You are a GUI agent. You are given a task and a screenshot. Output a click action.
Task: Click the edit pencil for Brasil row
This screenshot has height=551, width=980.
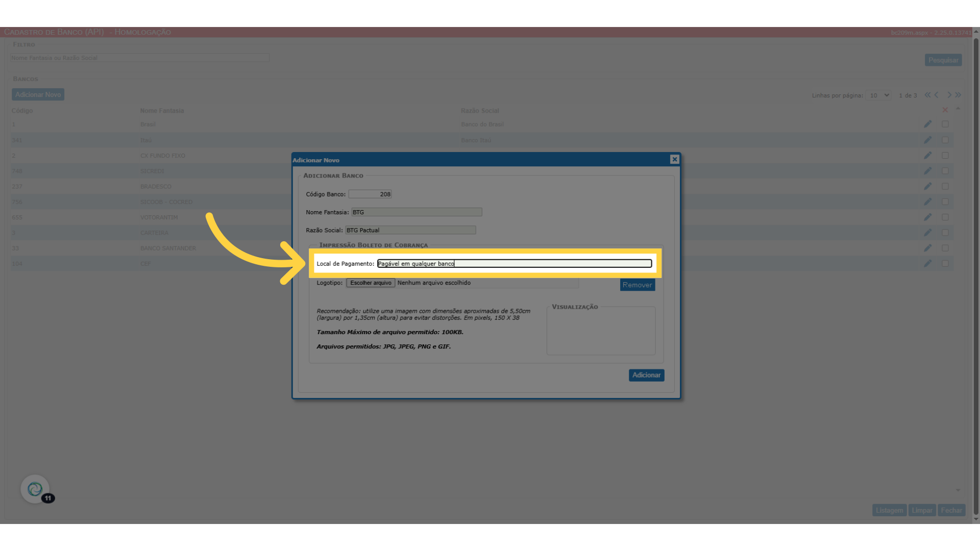[x=927, y=124]
